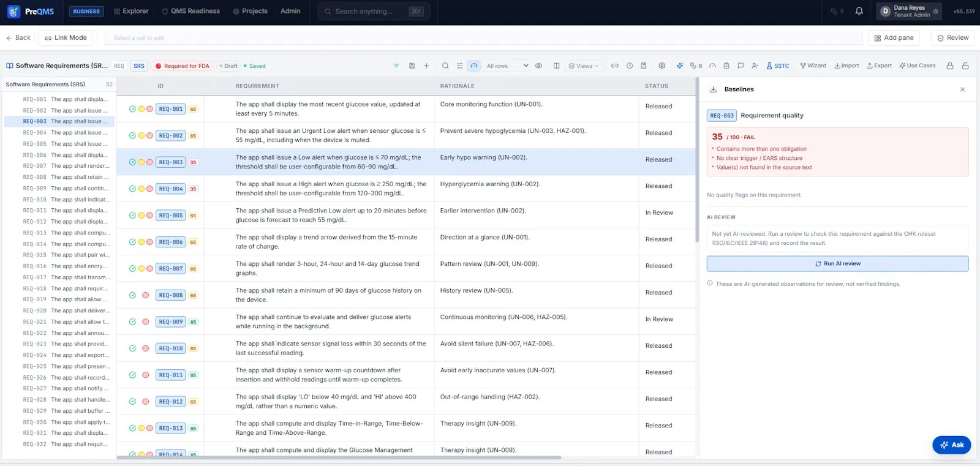Screen dimensions: 980x466
Task: Click the SSTC button
Action: [777, 66]
